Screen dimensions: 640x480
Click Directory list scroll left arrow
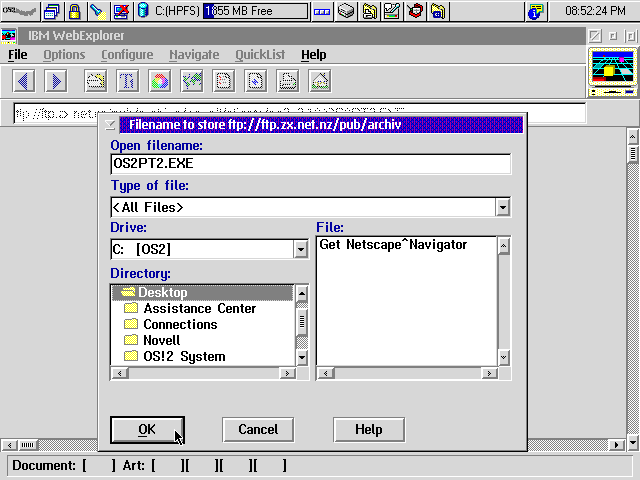[120, 373]
